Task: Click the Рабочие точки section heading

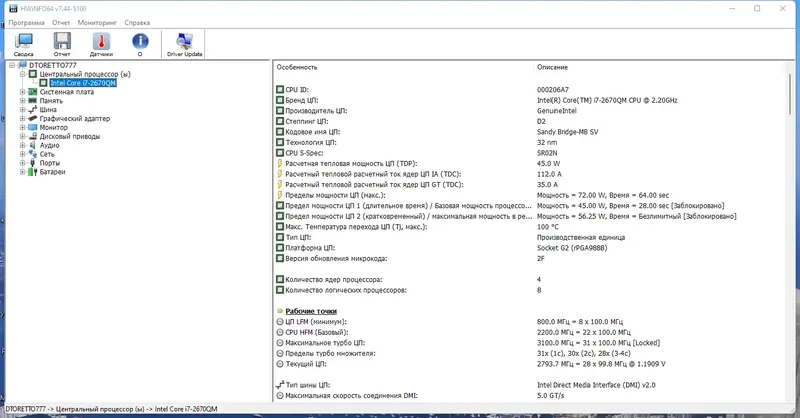Action: click(311, 311)
